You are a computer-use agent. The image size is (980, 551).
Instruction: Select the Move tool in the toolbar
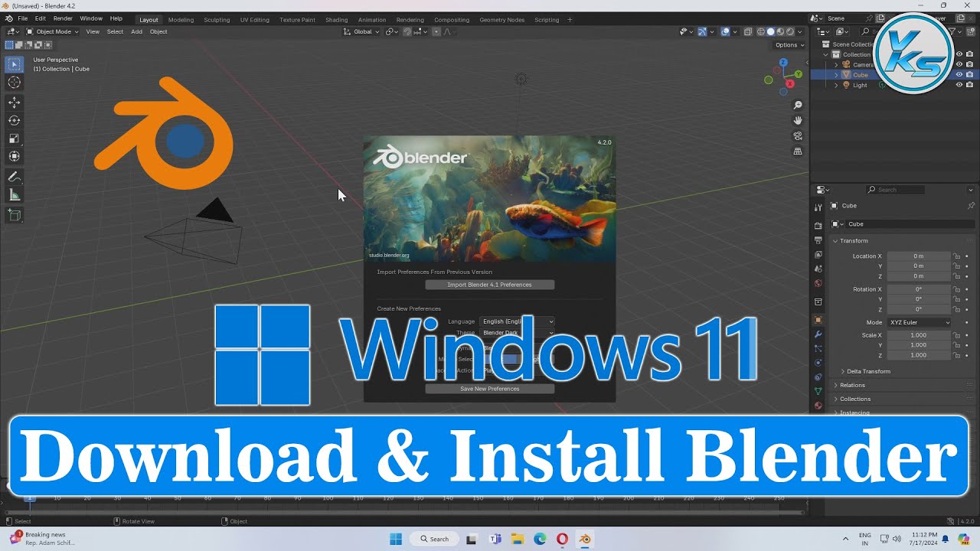(14, 102)
